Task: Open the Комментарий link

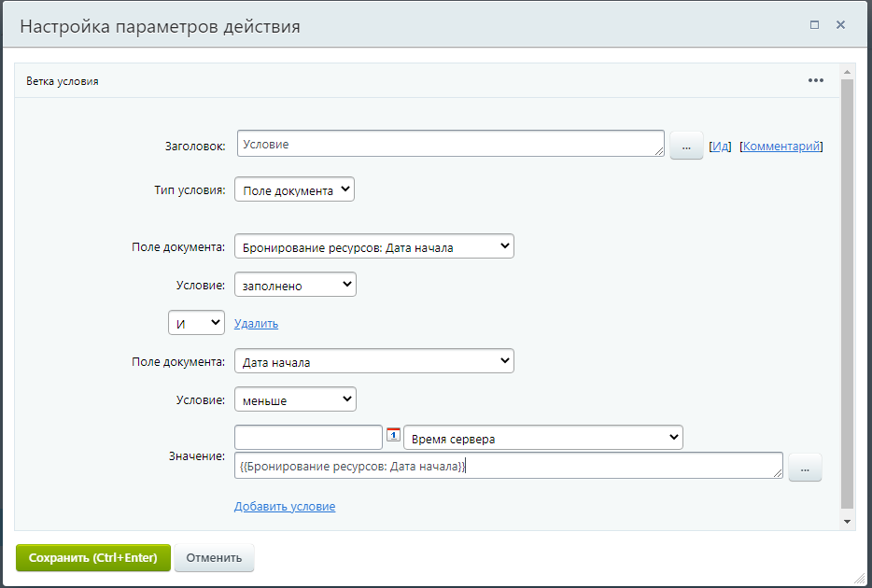Action: (781, 147)
